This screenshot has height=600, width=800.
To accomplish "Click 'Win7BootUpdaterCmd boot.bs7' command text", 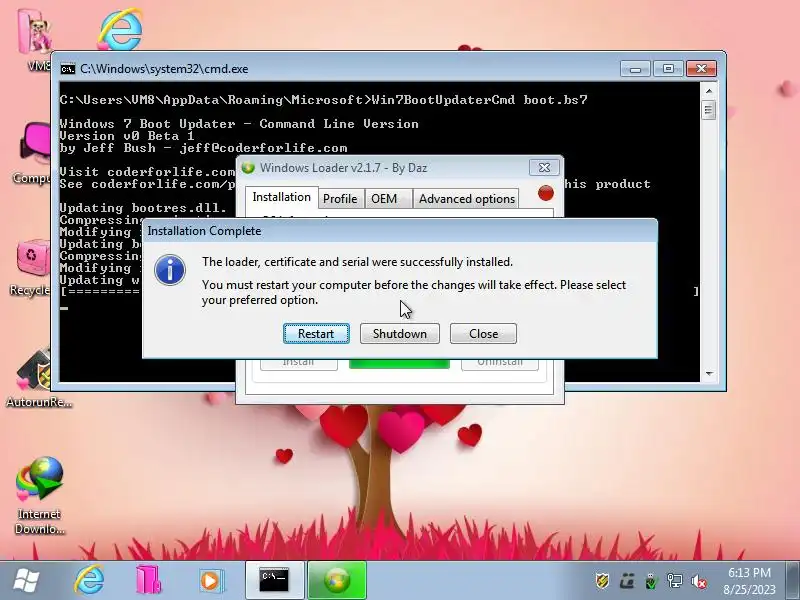I will [480, 99].
